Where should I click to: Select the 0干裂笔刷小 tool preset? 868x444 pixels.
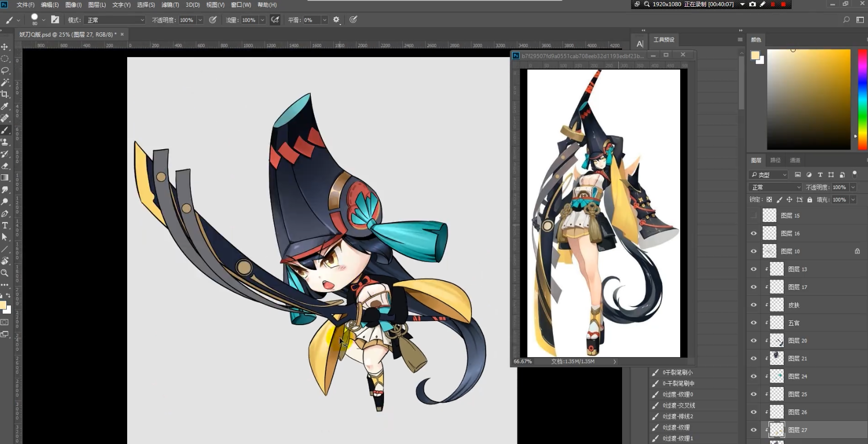(x=678, y=372)
